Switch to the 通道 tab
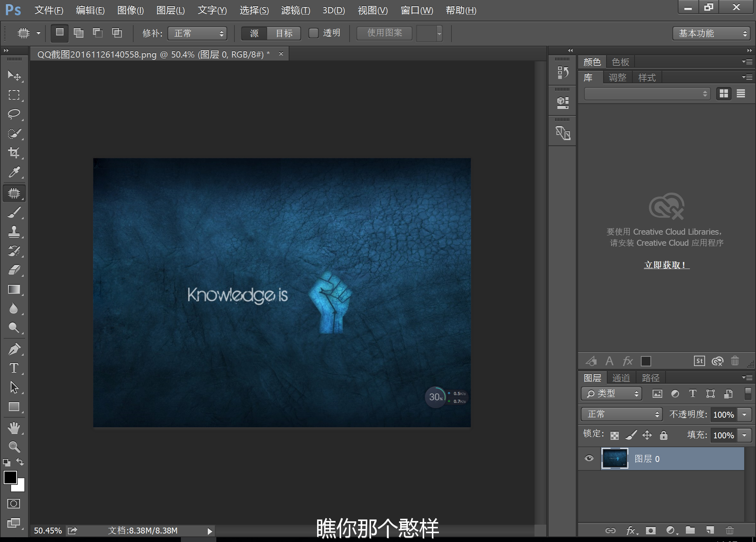This screenshot has width=756, height=542. 621,378
